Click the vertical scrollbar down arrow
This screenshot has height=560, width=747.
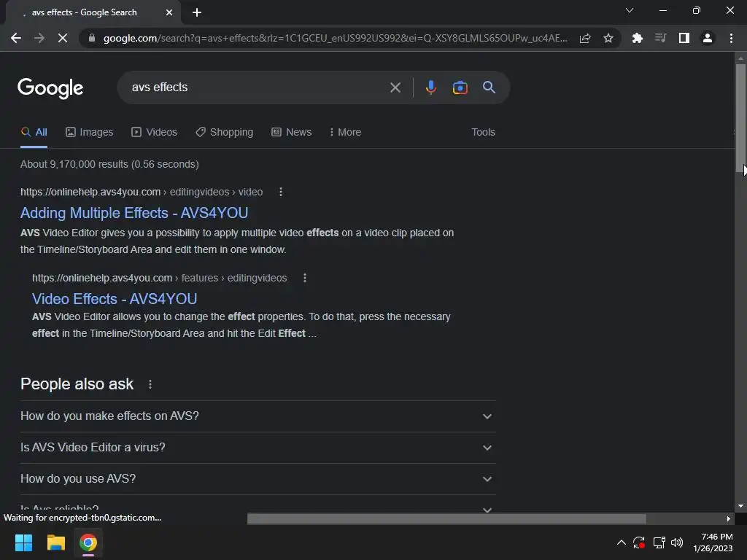(740, 506)
